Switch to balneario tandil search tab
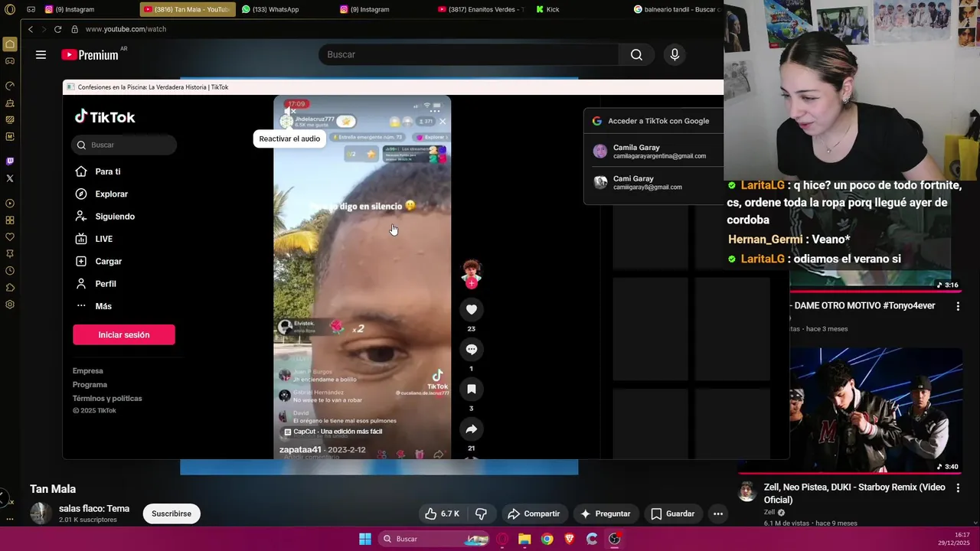 pos(676,9)
